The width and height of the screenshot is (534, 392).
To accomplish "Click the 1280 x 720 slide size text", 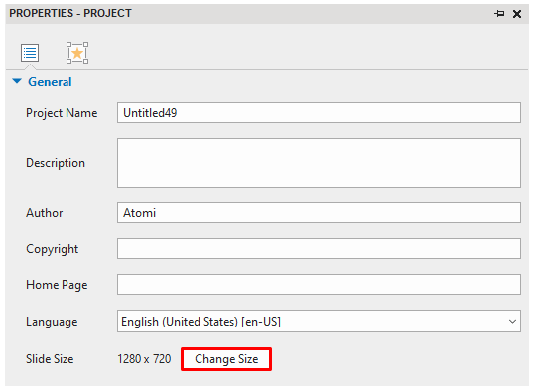I will [x=144, y=359].
